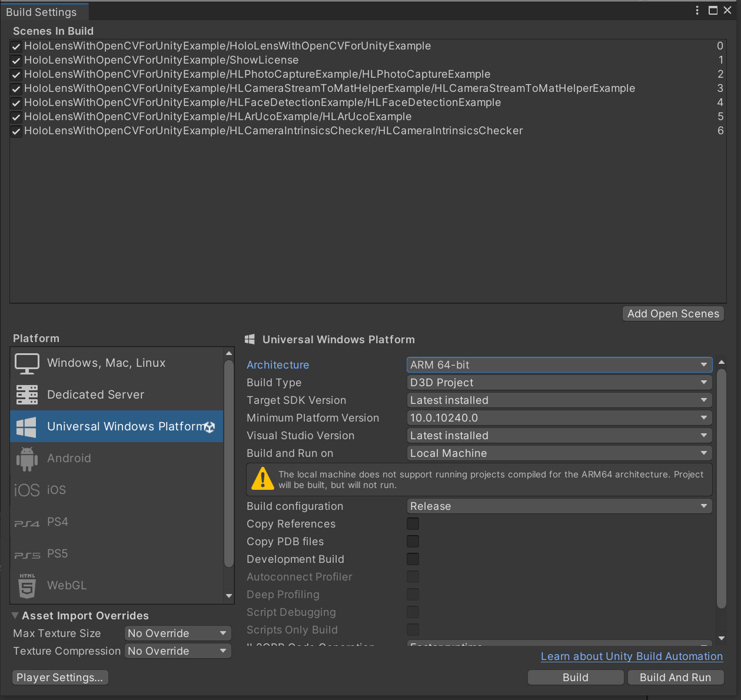Open the window's three-dot options menu
Viewport: 741px width, 700px height.
point(697,11)
